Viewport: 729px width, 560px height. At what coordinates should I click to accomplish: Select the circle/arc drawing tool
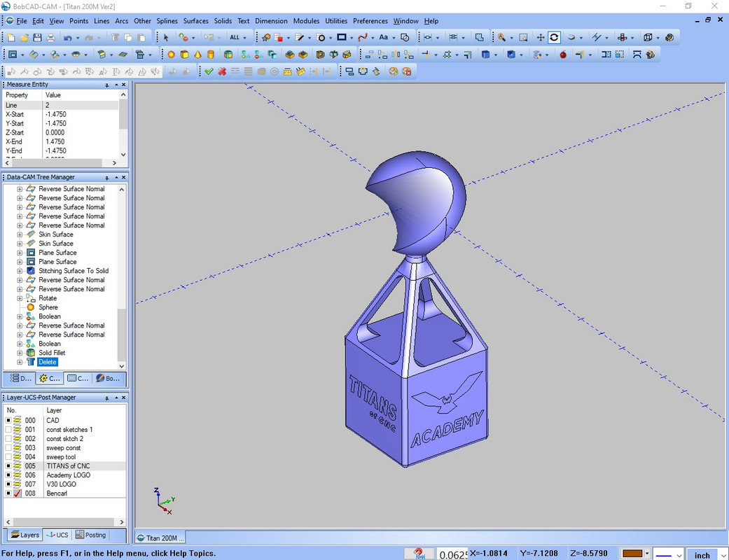[321, 38]
